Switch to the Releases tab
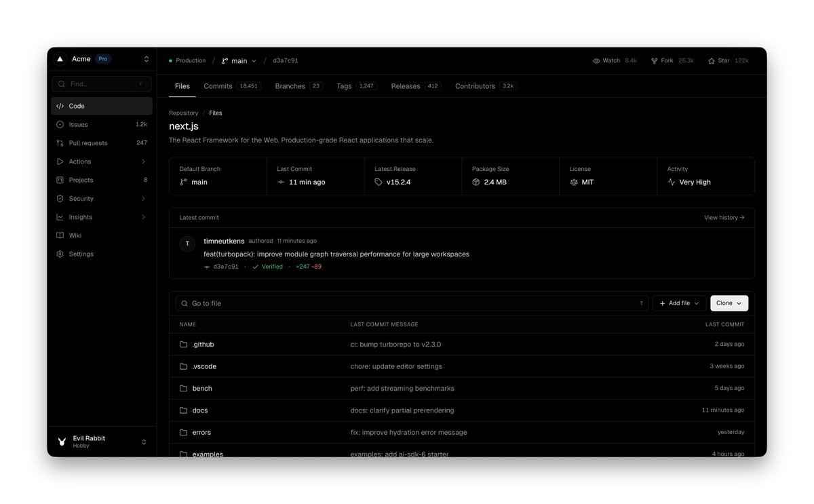Screen dimensions: 814x504 pos(416,86)
